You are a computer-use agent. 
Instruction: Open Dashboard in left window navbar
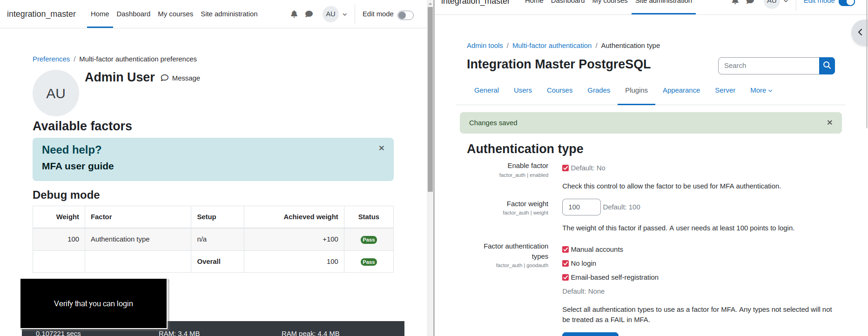pyautogui.click(x=134, y=14)
